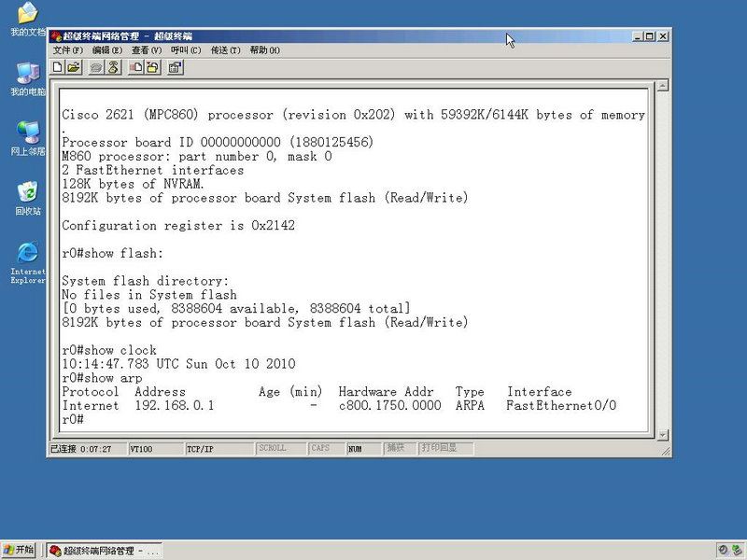Open the 编辑(E) menu
The image size is (747, 560).
coord(106,50)
